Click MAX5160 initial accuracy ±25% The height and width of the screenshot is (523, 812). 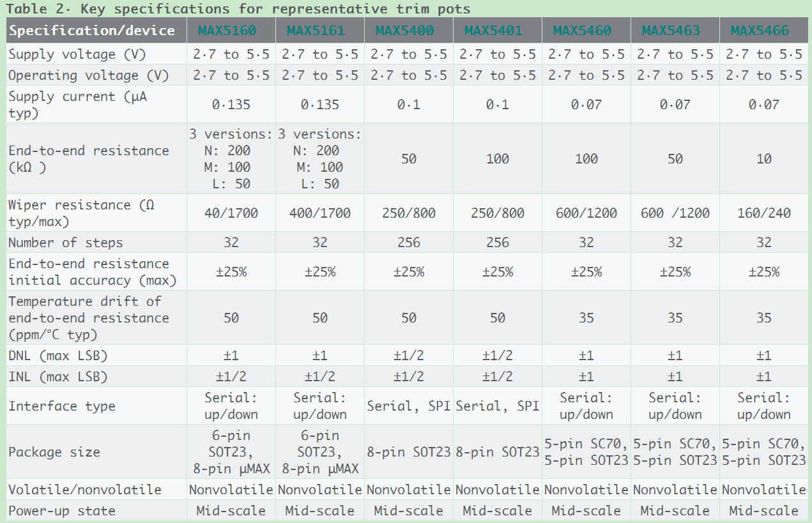[231, 272]
